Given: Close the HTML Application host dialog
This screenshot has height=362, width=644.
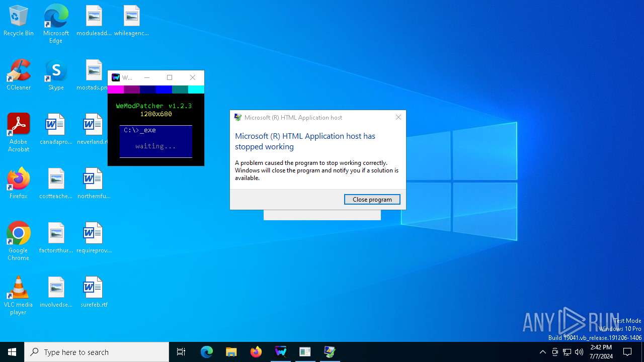Looking at the screenshot, I should [x=398, y=117].
